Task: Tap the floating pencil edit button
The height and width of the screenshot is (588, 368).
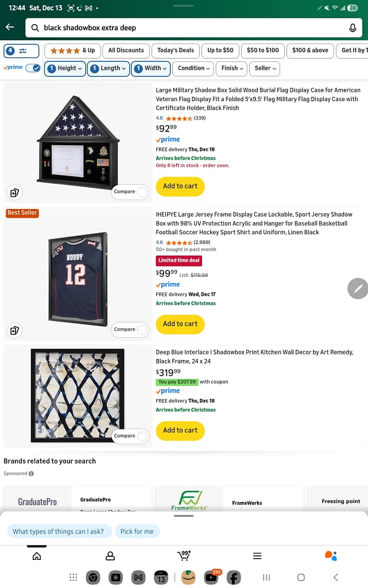Action: click(358, 288)
